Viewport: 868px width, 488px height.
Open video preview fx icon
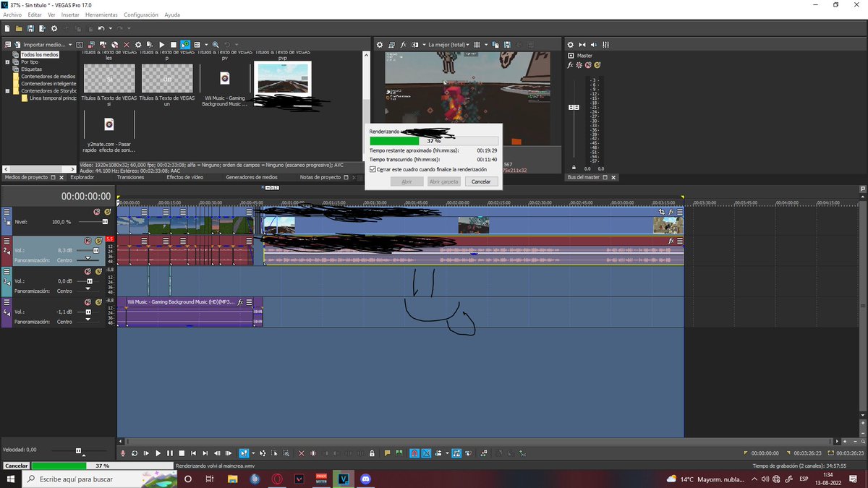pos(404,45)
